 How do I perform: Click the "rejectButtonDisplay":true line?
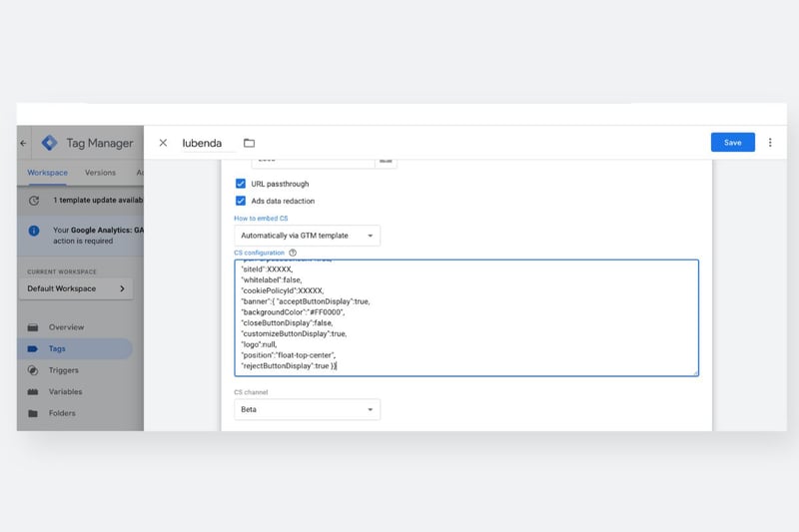[289, 365]
